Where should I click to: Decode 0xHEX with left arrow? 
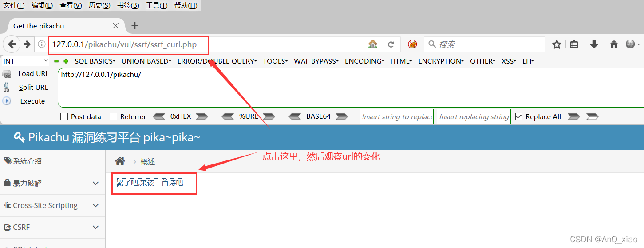pyautogui.click(x=159, y=116)
